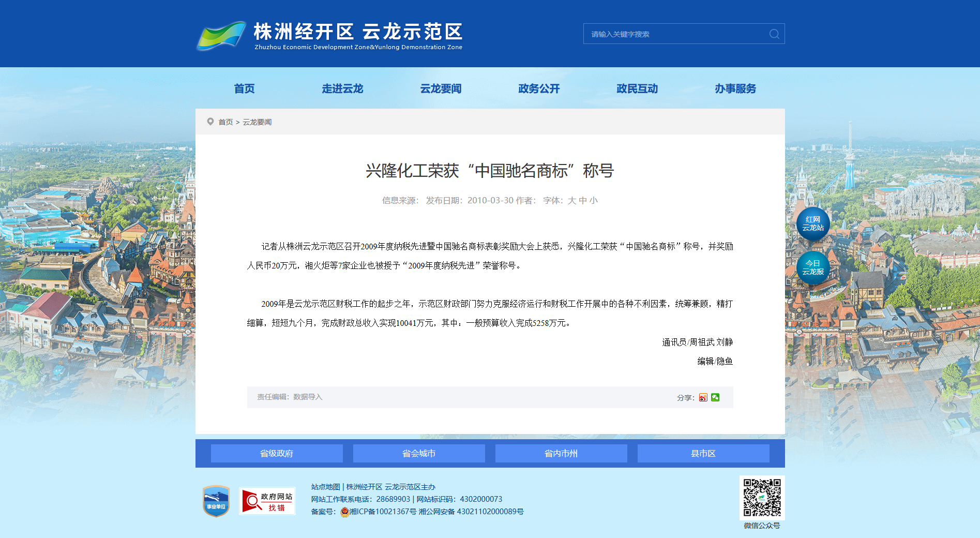Image resolution: width=980 pixels, height=538 pixels.
Task: Open the 今日云龙报 round badge
Action: click(x=812, y=268)
